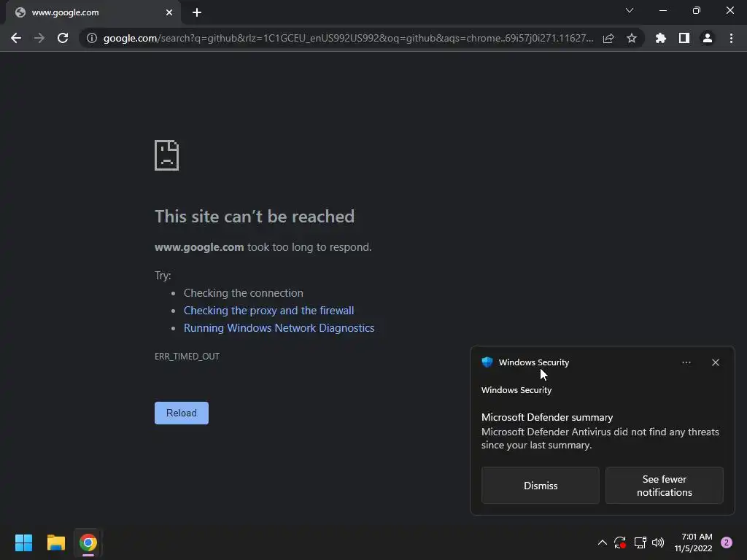Viewport: 747px width, 560px height.
Task: Close the www.google.com tab
Action: (x=169, y=12)
